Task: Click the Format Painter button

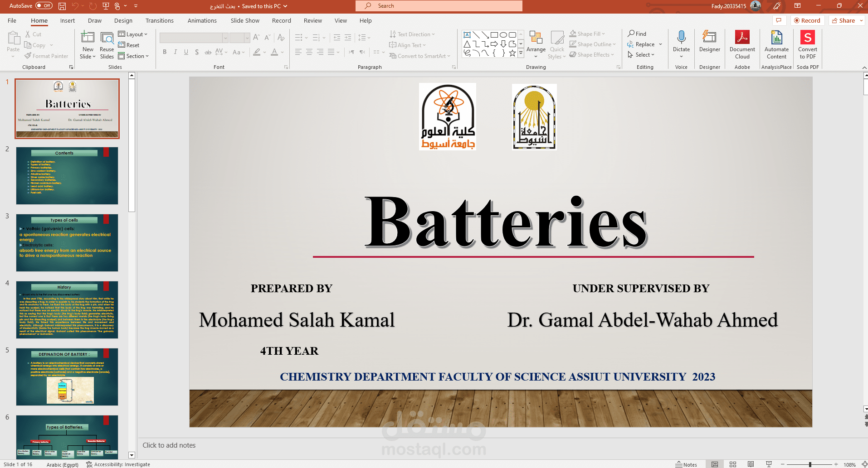Action: click(47, 56)
